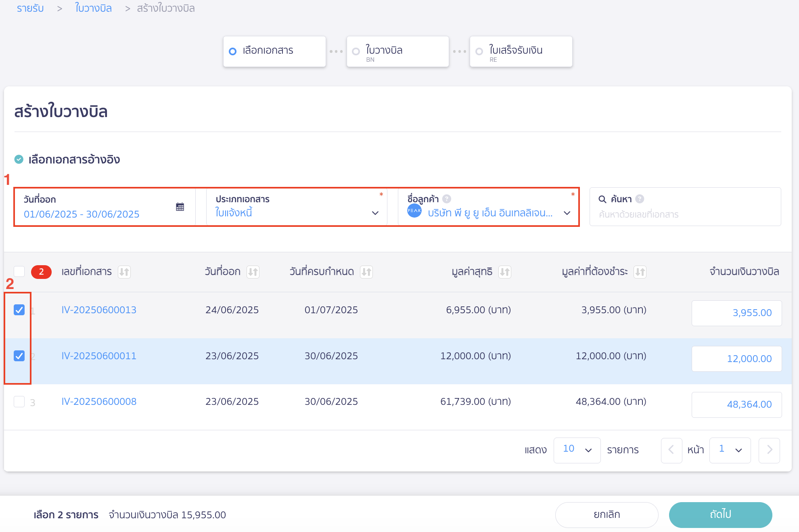The width and height of the screenshot is (799, 532).
Task: Click help icon beside ชื่อลูกค้า label
Action: [x=446, y=198]
